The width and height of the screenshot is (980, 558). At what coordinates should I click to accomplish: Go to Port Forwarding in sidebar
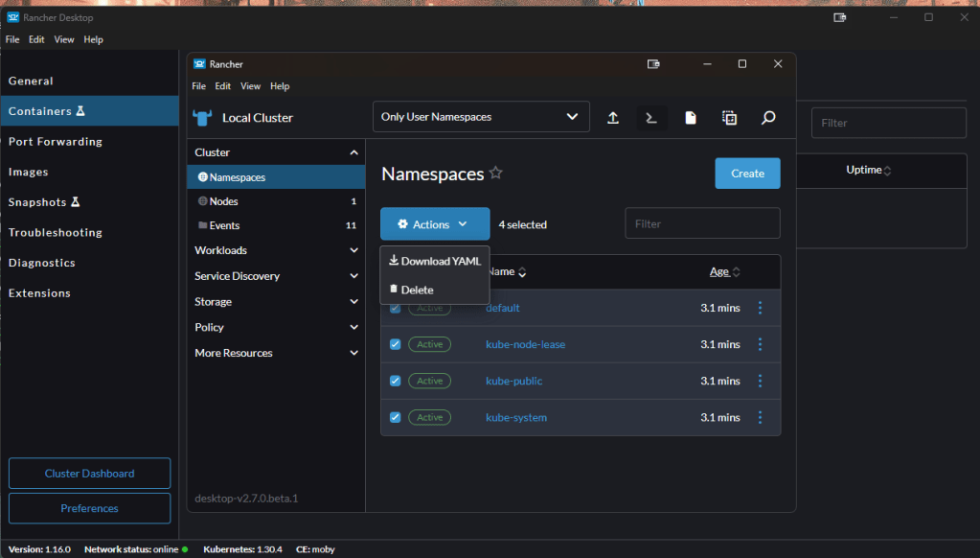click(89, 141)
